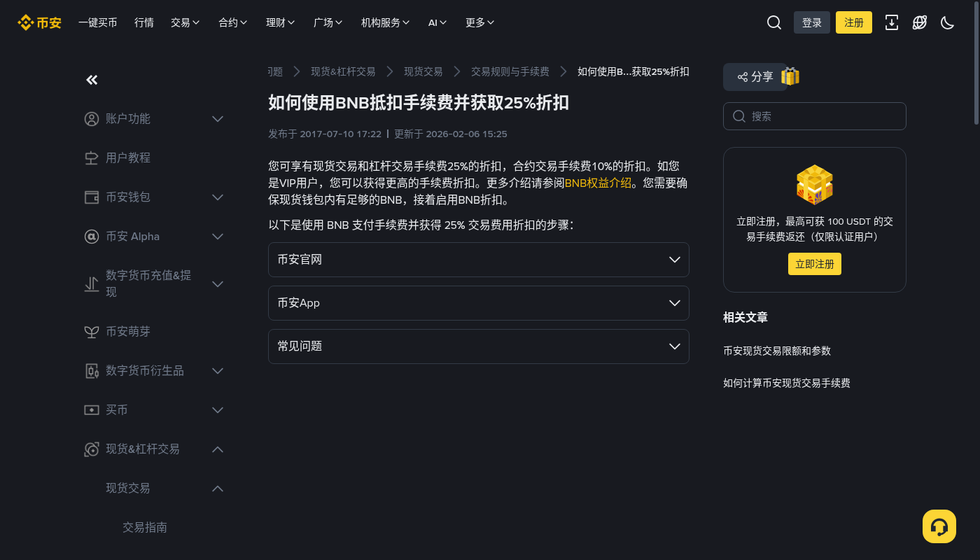Select 交易指南 in sidebar

145,528
